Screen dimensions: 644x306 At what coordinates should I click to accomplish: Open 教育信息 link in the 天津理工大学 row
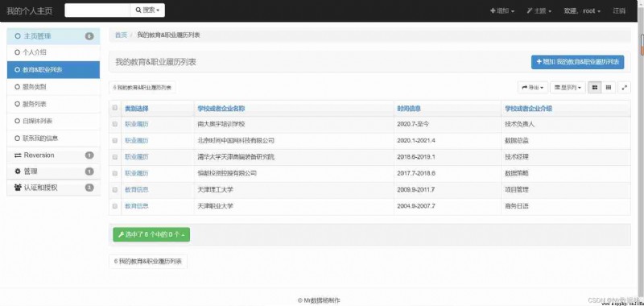(x=136, y=190)
